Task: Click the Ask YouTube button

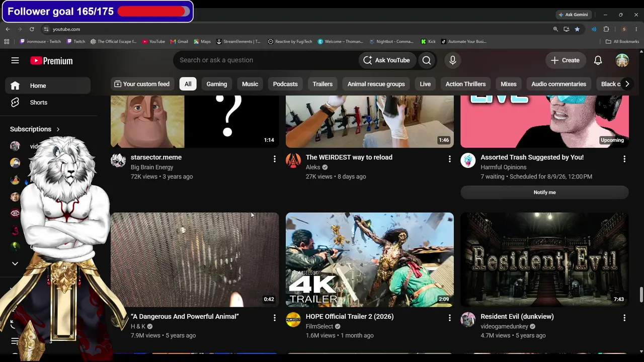Action: pyautogui.click(x=387, y=60)
